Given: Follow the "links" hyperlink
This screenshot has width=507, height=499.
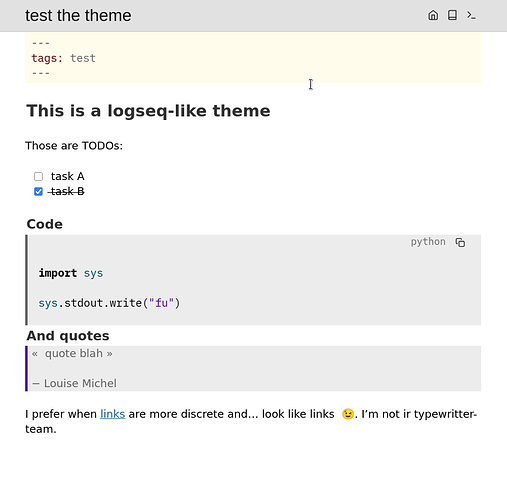Looking at the screenshot, I should click(113, 414).
